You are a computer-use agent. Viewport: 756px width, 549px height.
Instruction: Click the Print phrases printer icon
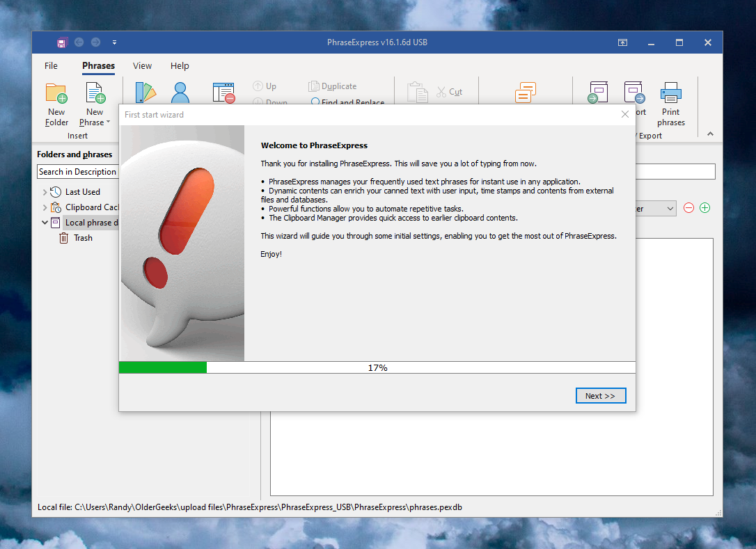[x=670, y=93]
